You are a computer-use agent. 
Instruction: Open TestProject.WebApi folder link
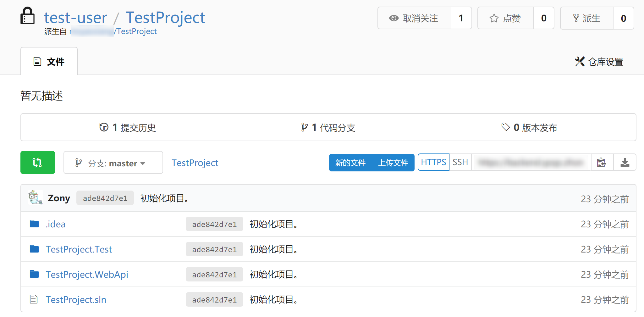[87, 275]
